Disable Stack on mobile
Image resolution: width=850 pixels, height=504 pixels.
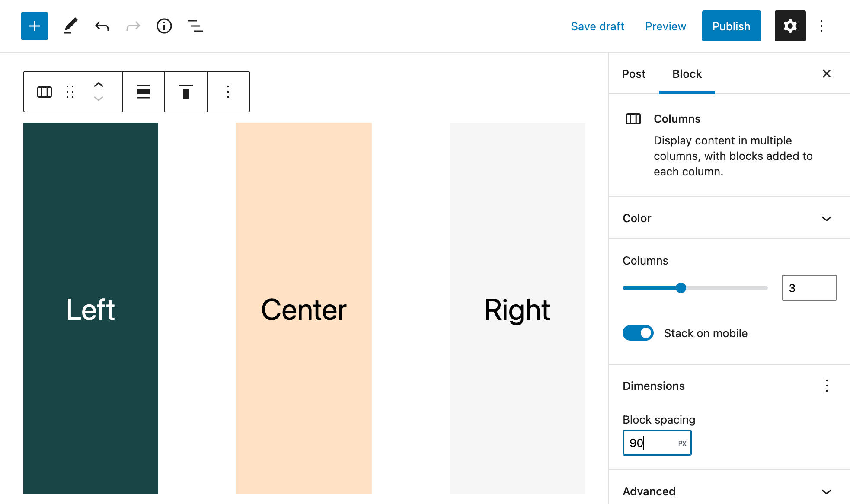click(x=638, y=333)
